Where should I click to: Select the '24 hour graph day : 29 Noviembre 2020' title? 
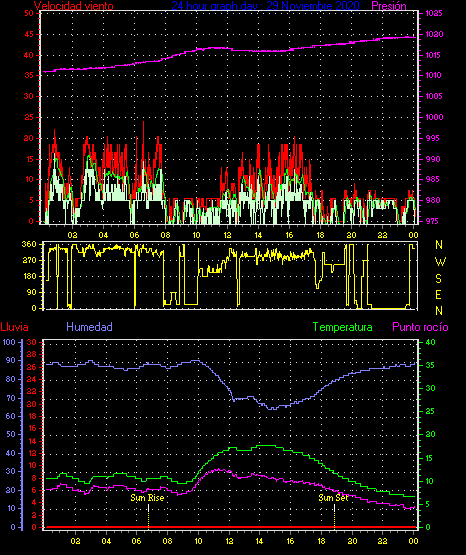(265, 6)
